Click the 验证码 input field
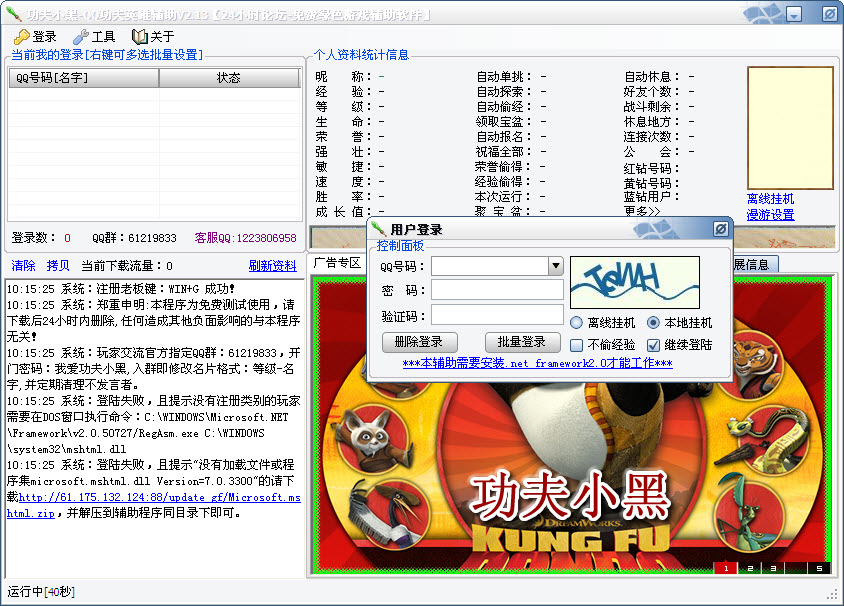Viewport: 844px width, 606px height. [497, 315]
